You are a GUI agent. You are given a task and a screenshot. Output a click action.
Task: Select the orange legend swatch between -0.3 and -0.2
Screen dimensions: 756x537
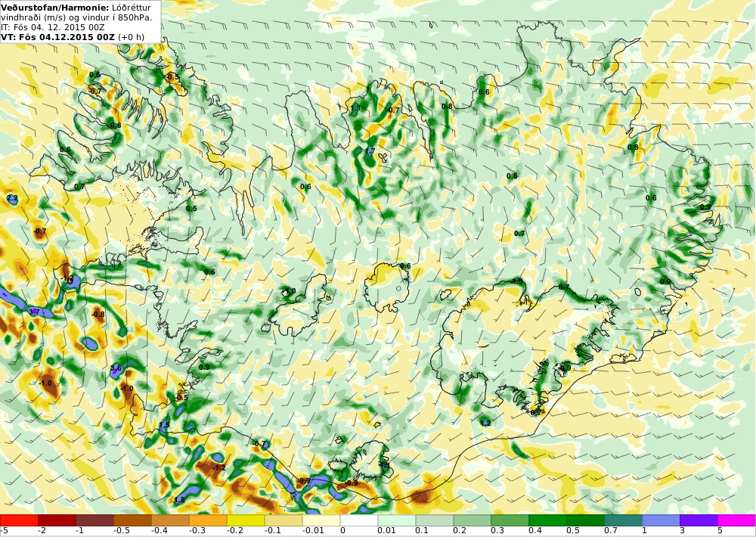point(208,520)
